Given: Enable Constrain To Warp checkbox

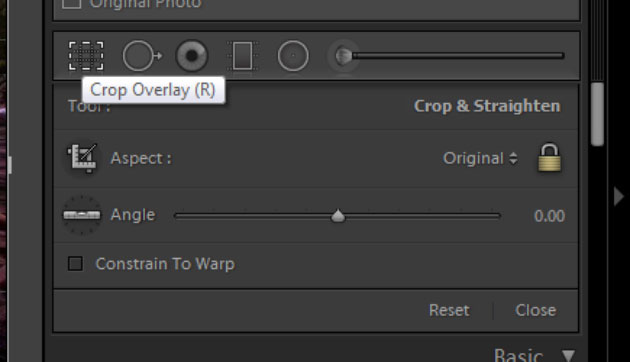Looking at the screenshot, I should tap(75, 264).
